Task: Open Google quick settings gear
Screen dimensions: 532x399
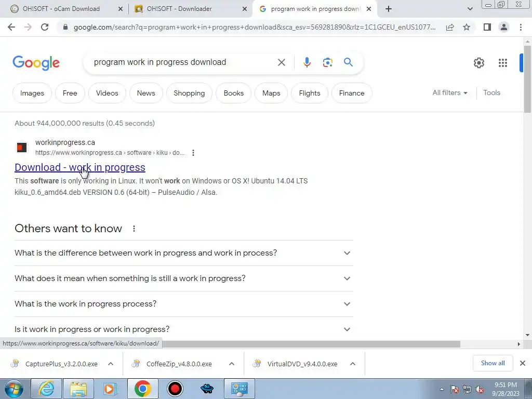Action: tap(478, 63)
